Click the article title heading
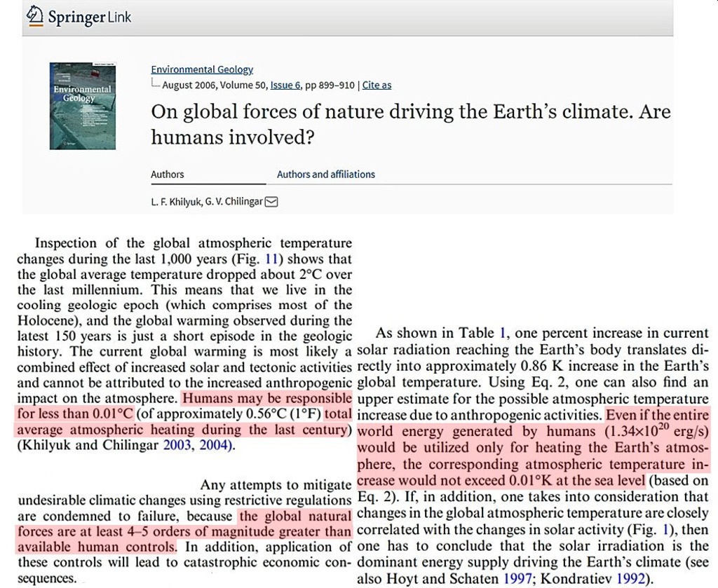 (410, 124)
